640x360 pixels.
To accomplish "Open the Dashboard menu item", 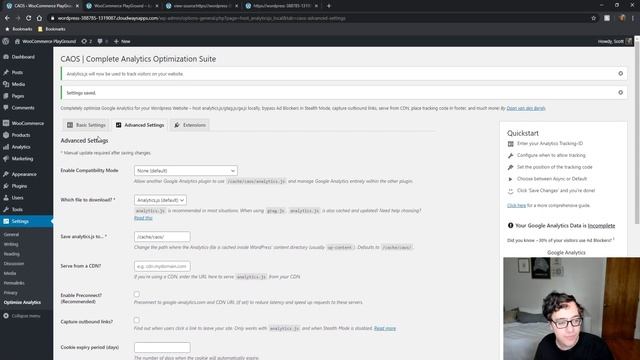I will pyautogui.click(x=23, y=57).
